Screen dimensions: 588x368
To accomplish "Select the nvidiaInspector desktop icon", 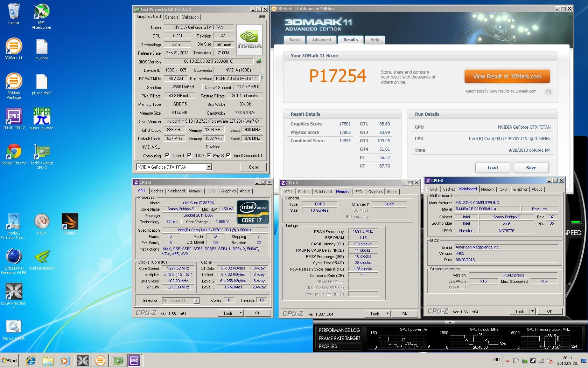I will (x=42, y=259).
